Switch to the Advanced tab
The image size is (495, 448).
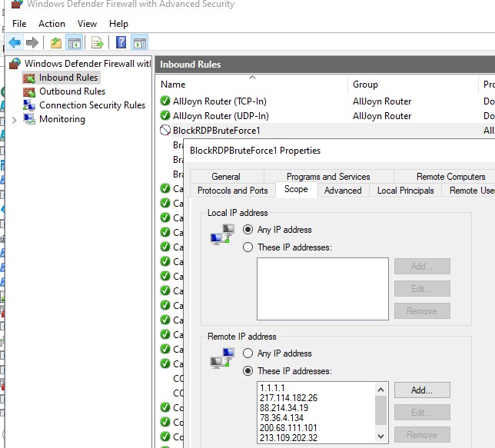343,191
